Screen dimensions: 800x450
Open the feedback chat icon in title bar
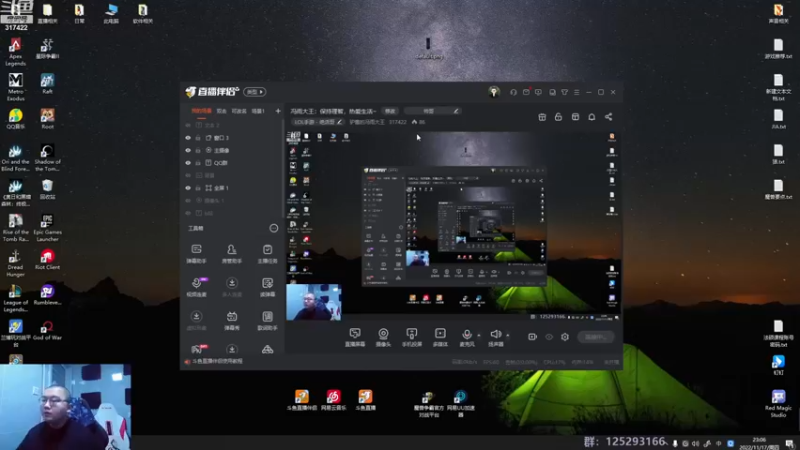tap(538, 92)
